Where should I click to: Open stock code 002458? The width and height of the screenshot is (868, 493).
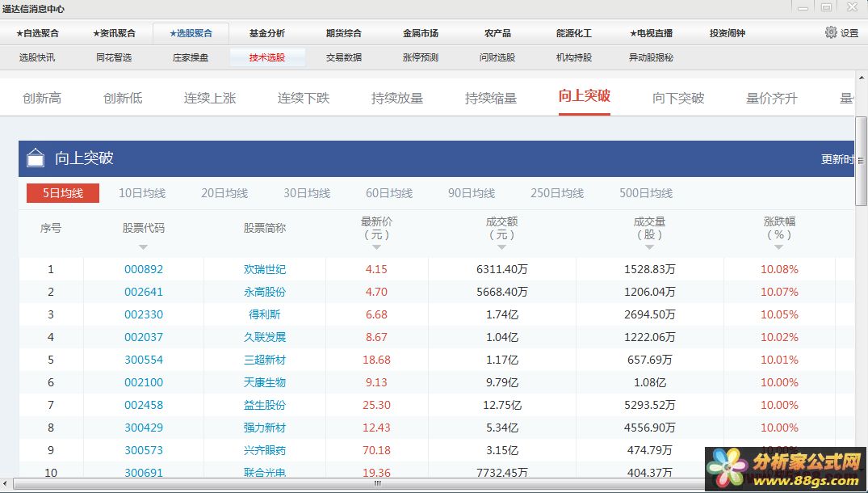click(144, 406)
